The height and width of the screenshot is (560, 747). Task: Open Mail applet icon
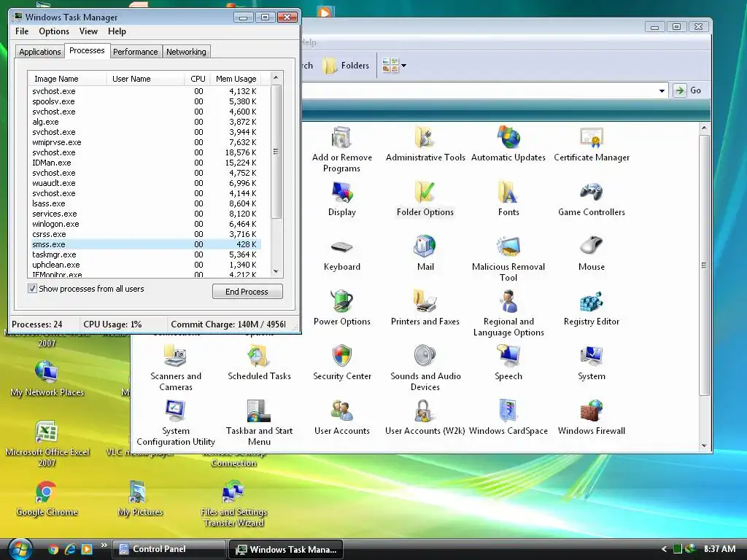pyautogui.click(x=425, y=253)
